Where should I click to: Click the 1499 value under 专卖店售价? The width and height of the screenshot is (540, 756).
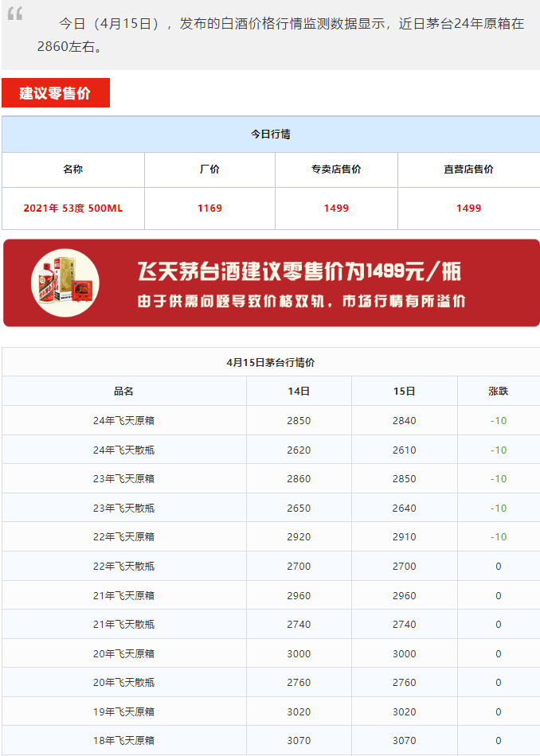(336, 208)
